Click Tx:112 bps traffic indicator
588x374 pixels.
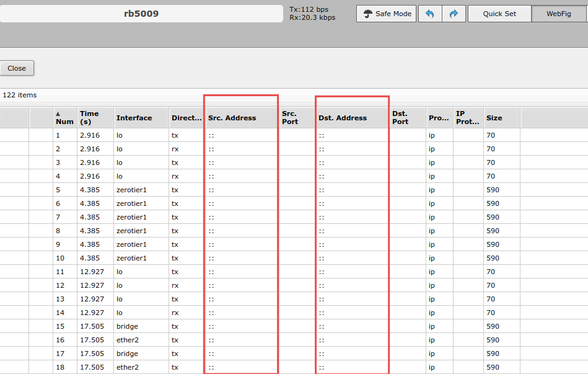[309, 9]
